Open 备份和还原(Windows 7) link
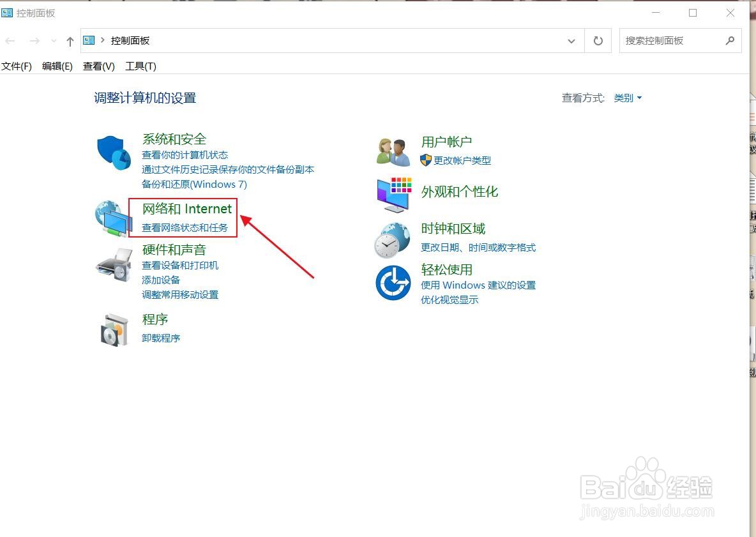Screen dimensions: 756x537 pos(194,184)
